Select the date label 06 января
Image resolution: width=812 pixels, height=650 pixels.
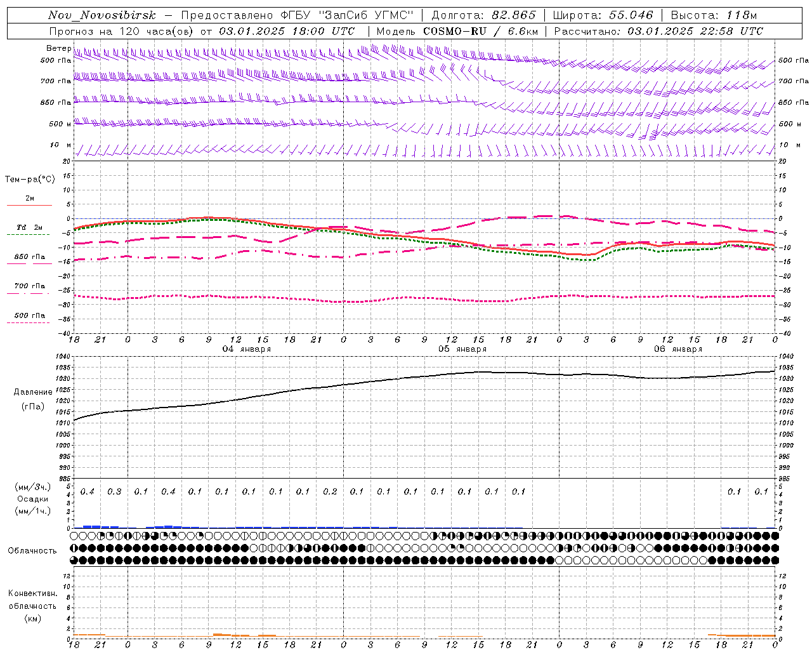(678, 349)
